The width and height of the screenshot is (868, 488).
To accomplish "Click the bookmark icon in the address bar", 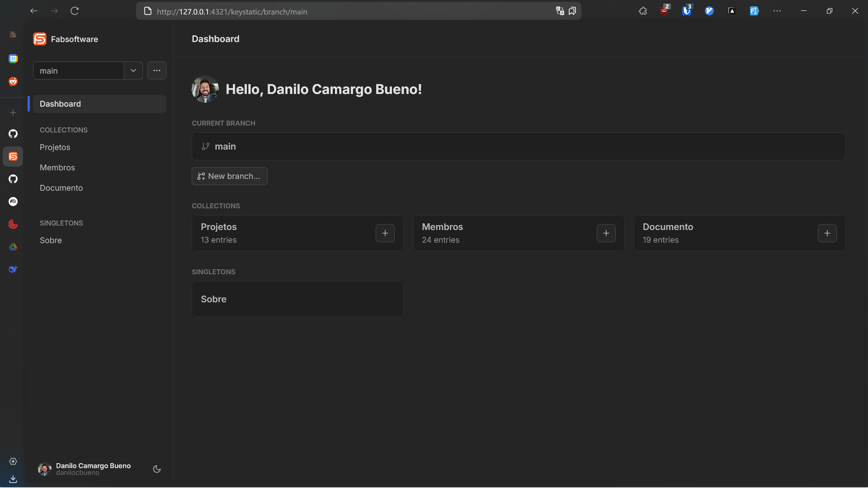I will [x=572, y=11].
